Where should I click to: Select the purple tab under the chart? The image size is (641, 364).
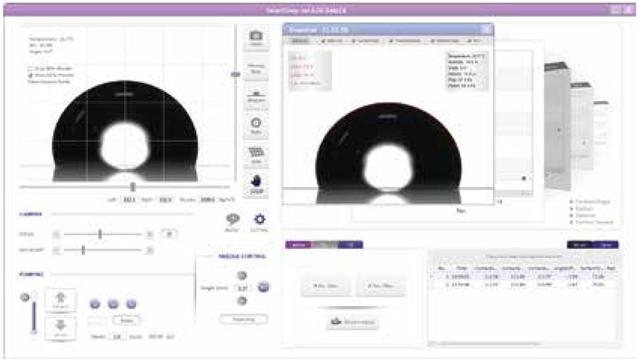click(298, 244)
